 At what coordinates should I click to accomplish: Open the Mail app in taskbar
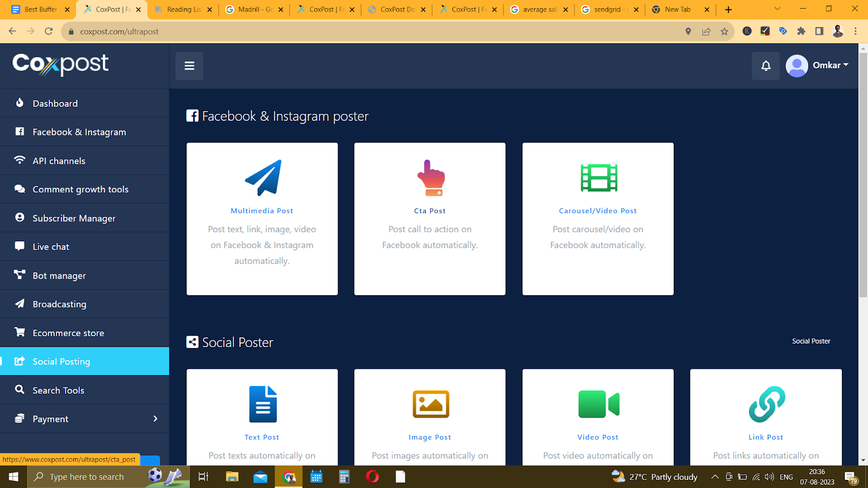[260, 477]
